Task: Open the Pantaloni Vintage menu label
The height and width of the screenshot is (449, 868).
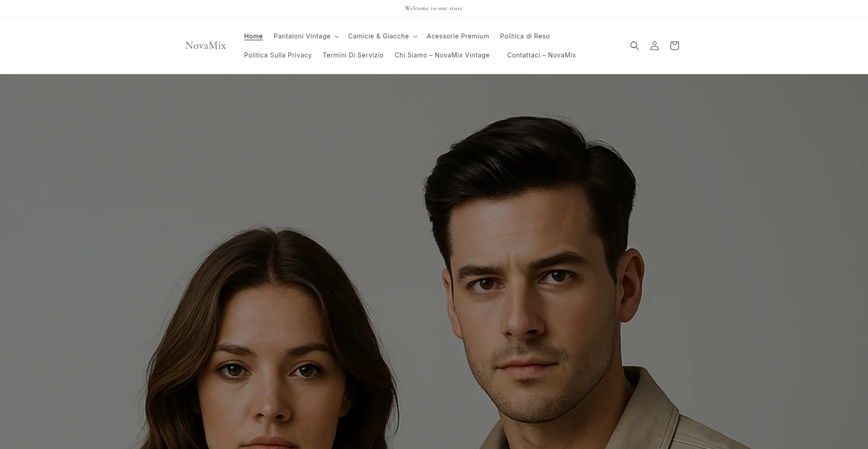Action: (x=302, y=36)
